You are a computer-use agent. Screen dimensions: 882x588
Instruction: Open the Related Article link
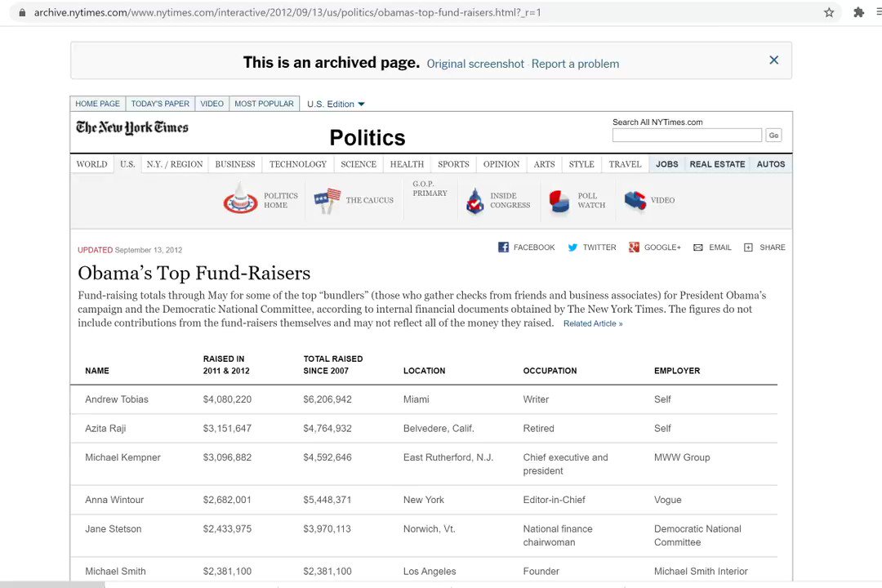click(x=593, y=323)
